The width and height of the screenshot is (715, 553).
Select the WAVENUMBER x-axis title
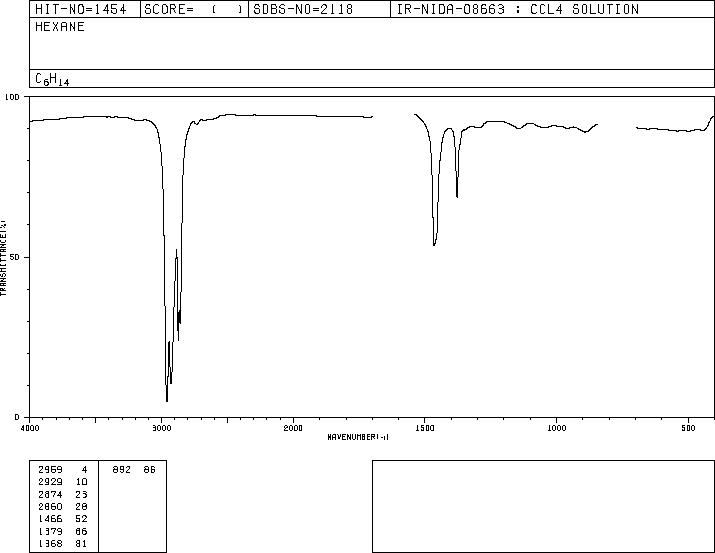click(358, 437)
